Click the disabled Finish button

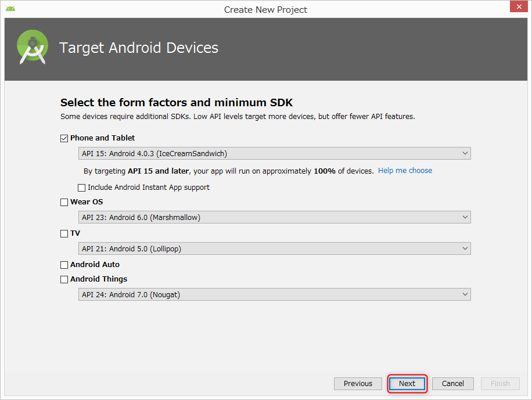pos(500,383)
